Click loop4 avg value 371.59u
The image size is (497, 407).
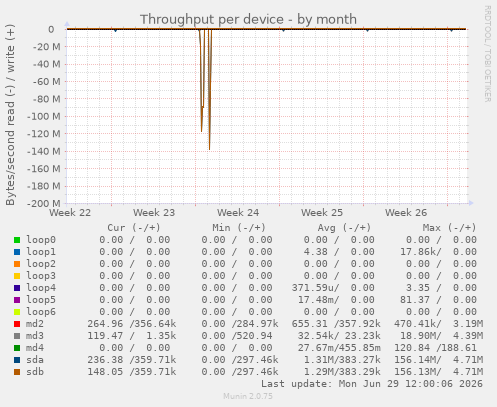[x=315, y=288]
